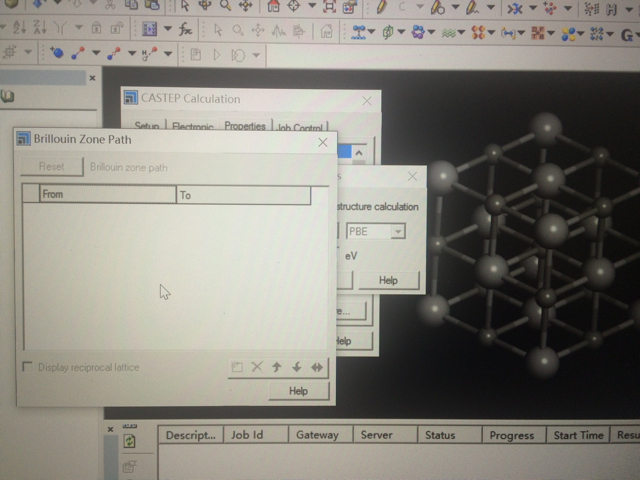Viewport: 640px width, 480px height.
Task: Select the magnifier Zoom tool in top toolbar
Action: pos(225,5)
